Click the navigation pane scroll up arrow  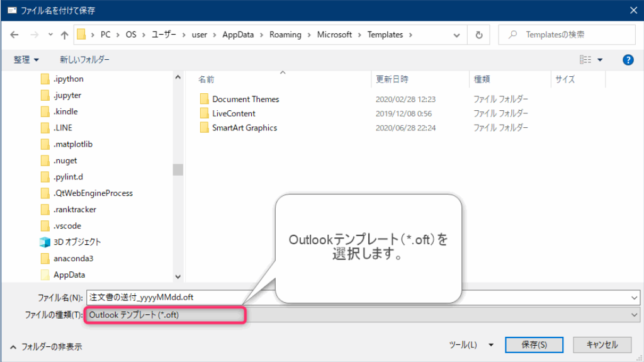(x=178, y=77)
